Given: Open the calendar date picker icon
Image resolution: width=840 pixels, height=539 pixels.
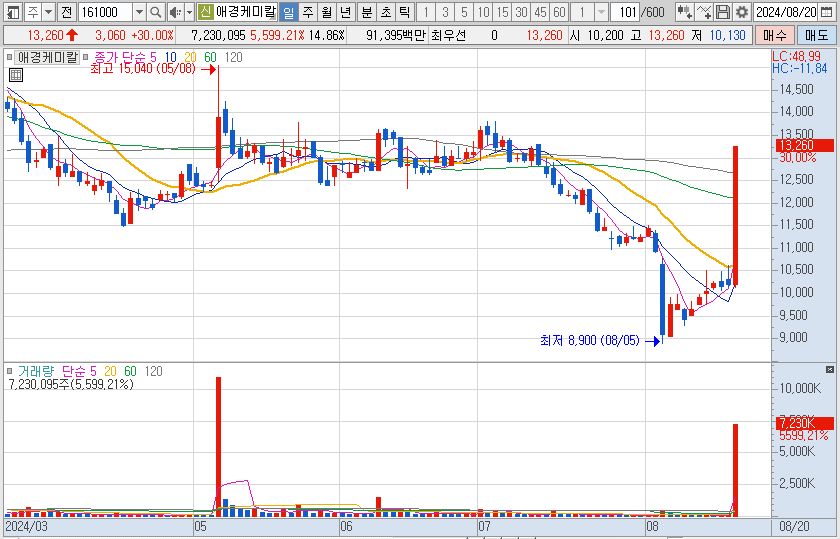Looking at the screenshot, I should pos(827,12).
